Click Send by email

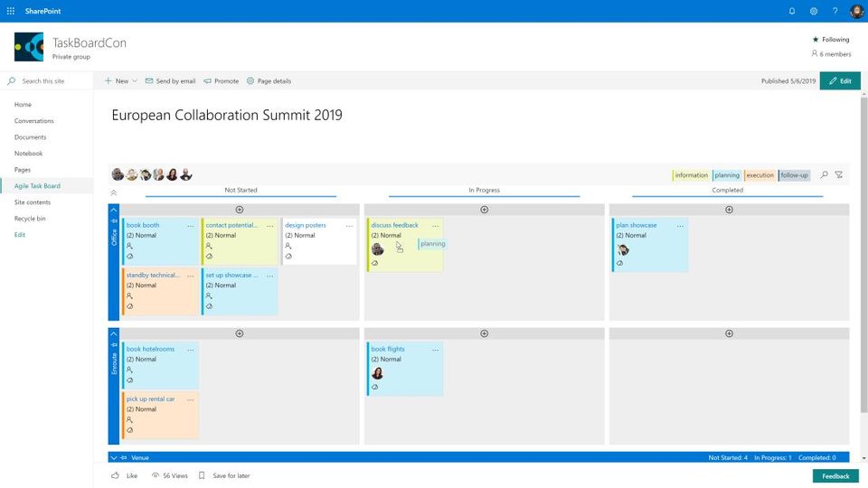point(171,80)
